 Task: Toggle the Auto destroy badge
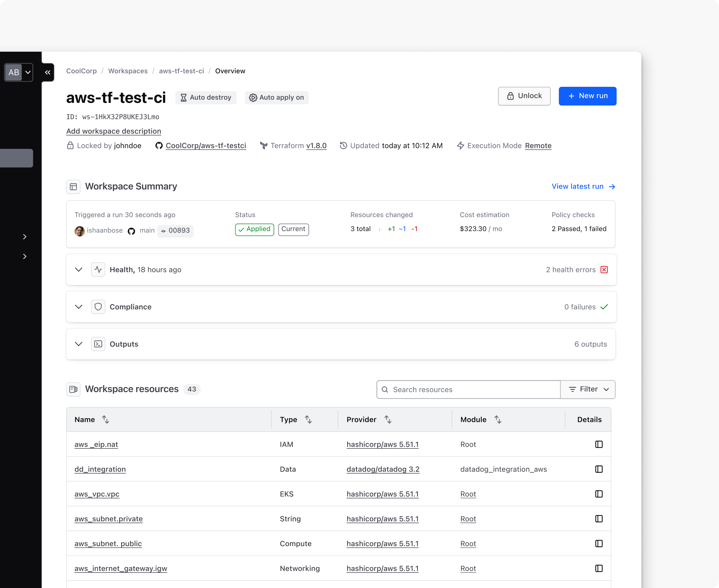[x=206, y=98]
